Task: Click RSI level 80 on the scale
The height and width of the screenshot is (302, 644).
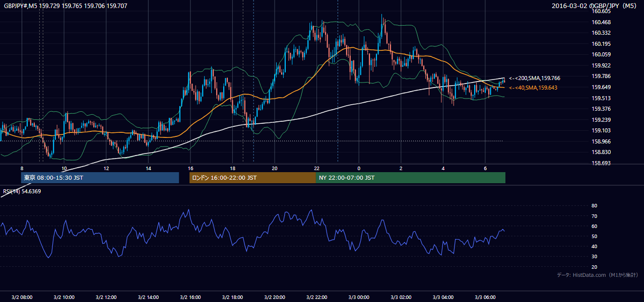Action: (595, 206)
